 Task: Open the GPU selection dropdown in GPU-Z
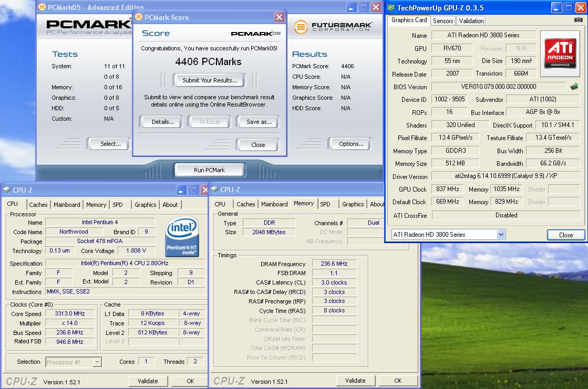pyautogui.click(x=501, y=235)
